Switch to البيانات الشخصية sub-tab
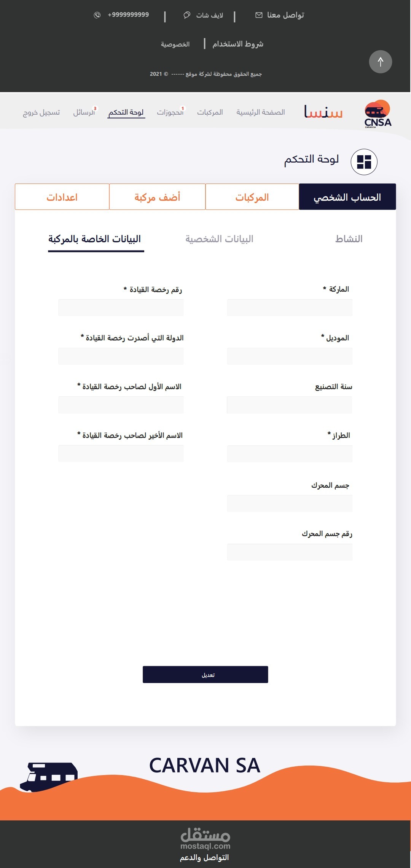This screenshot has height=868, width=411. pyautogui.click(x=219, y=239)
